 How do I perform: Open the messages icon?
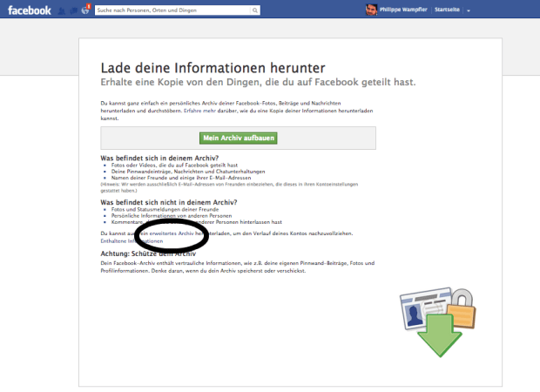(x=73, y=10)
